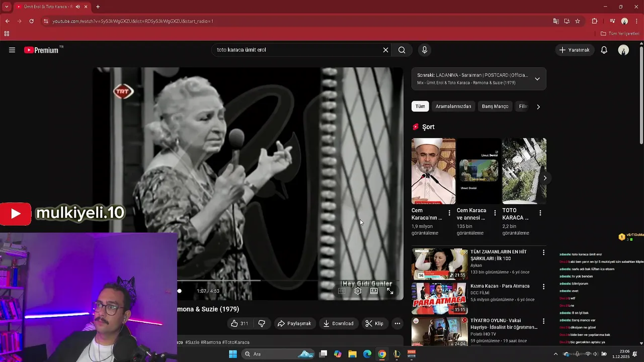Click the #Ramona hashtag
Screen dimensions: 644x362
click(x=211, y=342)
